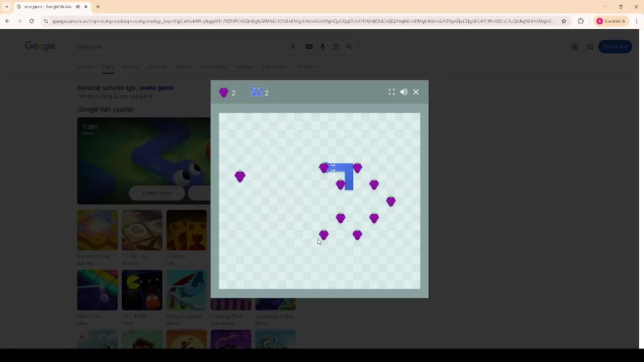The height and width of the screenshot is (362, 644).
Task: View site information icon in address bar
Action: [x=46, y=21]
